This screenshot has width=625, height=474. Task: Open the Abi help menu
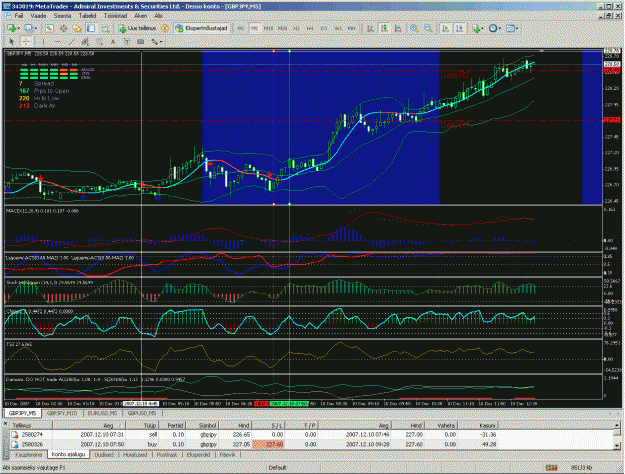click(x=158, y=16)
